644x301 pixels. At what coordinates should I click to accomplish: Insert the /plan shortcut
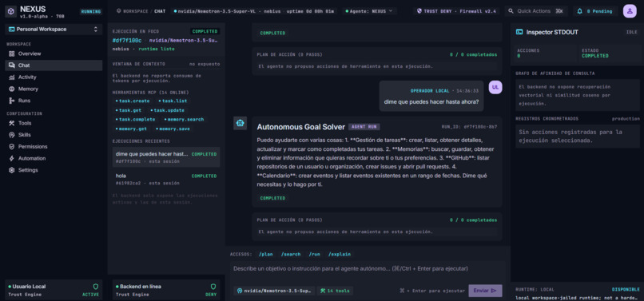click(x=266, y=254)
